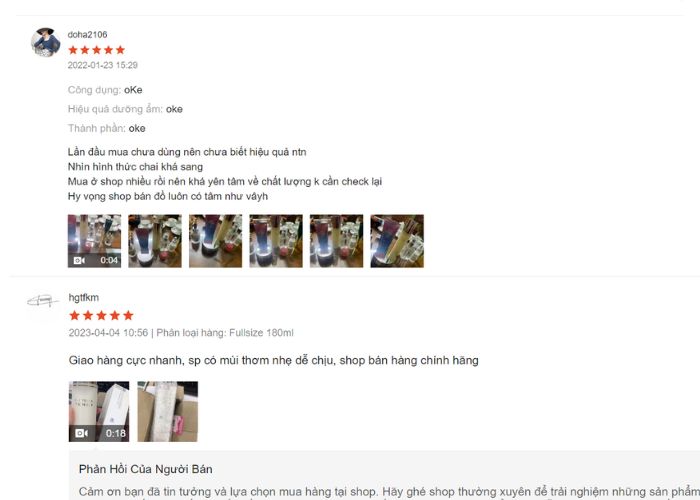Click the username doha2106
This screenshot has height=500, width=700.
pos(88,34)
